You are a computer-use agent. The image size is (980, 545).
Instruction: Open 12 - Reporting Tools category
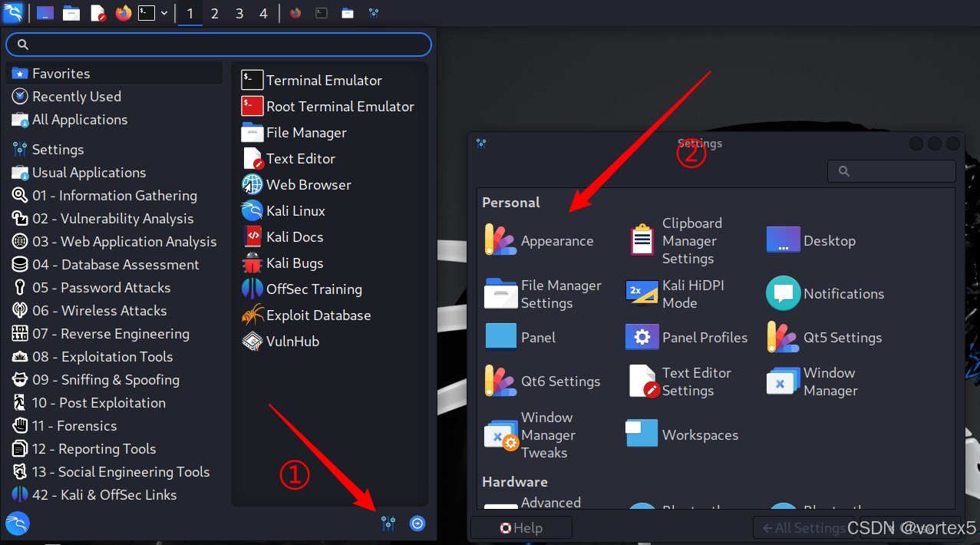click(114, 448)
